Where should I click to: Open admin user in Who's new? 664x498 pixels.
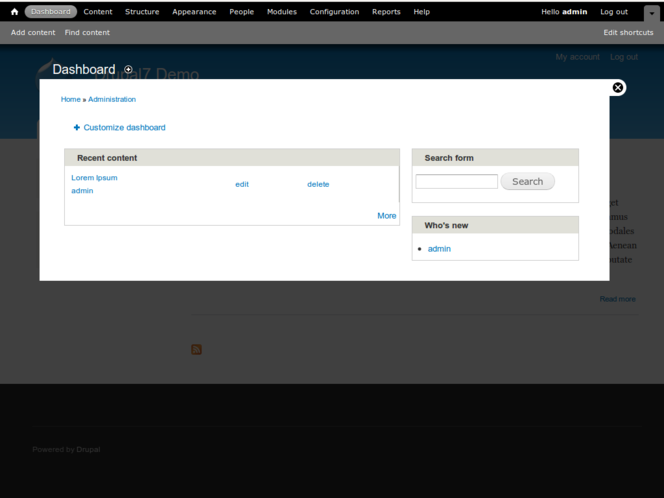(439, 249)
